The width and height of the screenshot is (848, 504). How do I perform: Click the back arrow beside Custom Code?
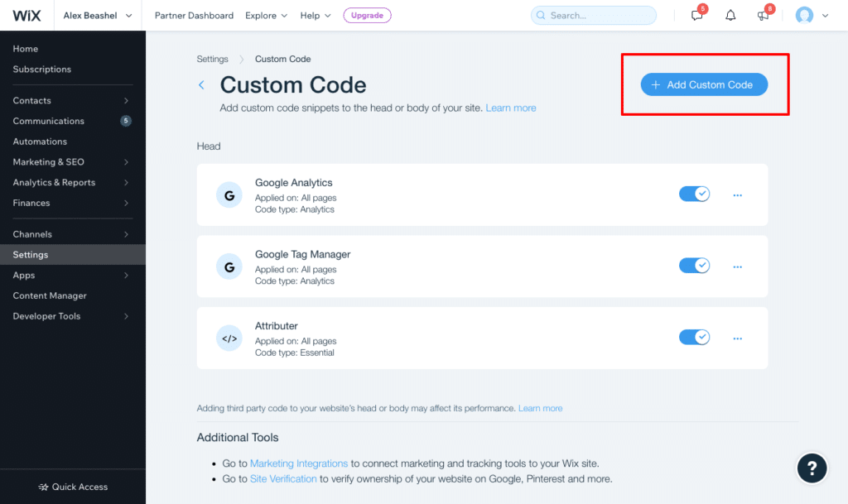click(x=201, y=84)
